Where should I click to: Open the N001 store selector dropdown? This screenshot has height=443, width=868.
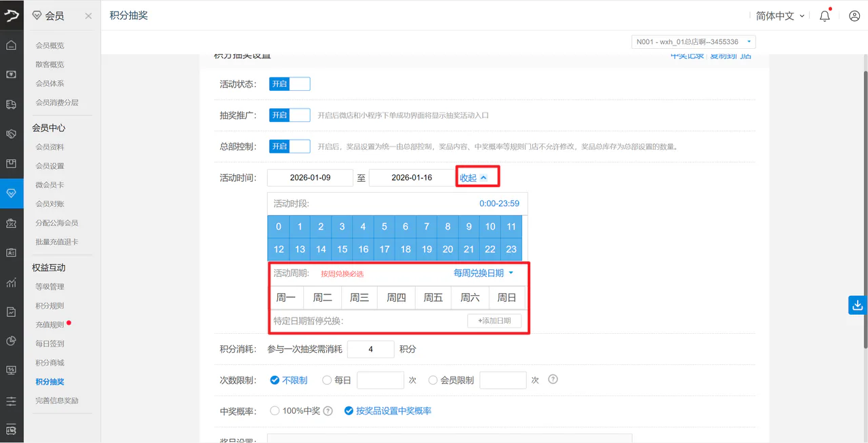click(x=693, y=42)
